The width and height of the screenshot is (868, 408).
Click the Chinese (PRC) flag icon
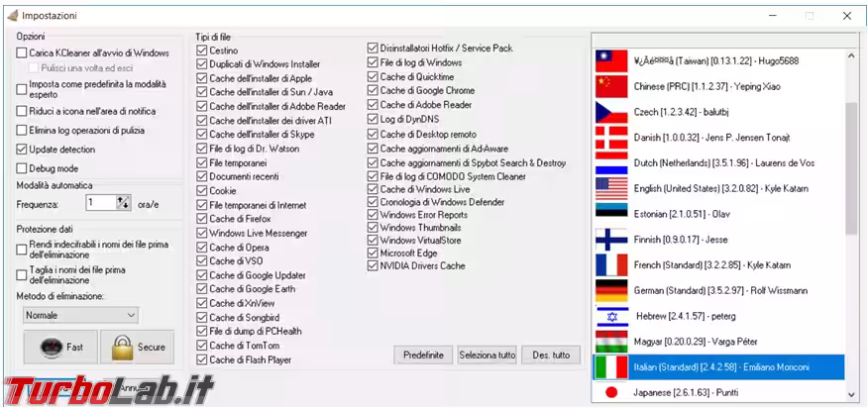click(611, 86)
